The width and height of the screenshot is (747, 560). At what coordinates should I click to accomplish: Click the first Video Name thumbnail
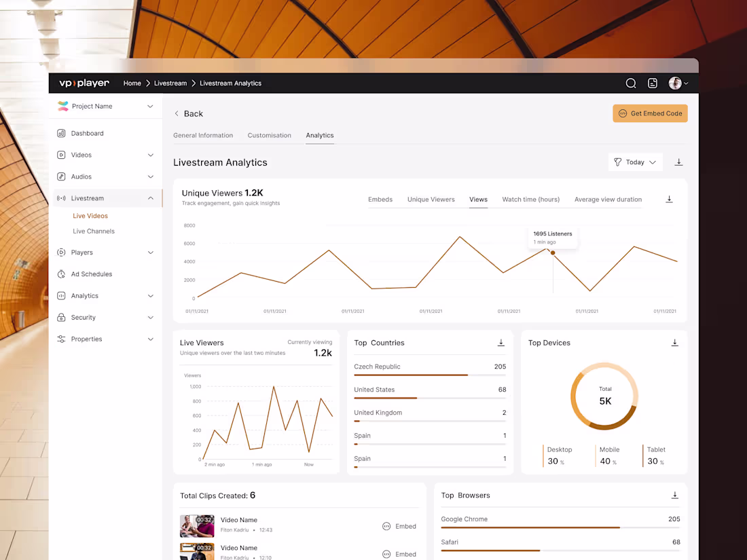197,526
